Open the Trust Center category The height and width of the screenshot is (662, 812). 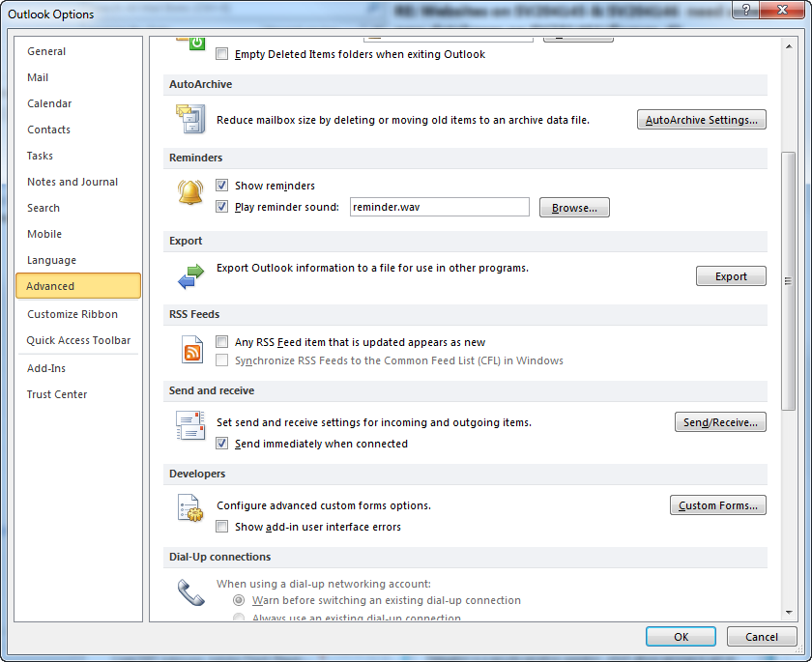point(78,394)
